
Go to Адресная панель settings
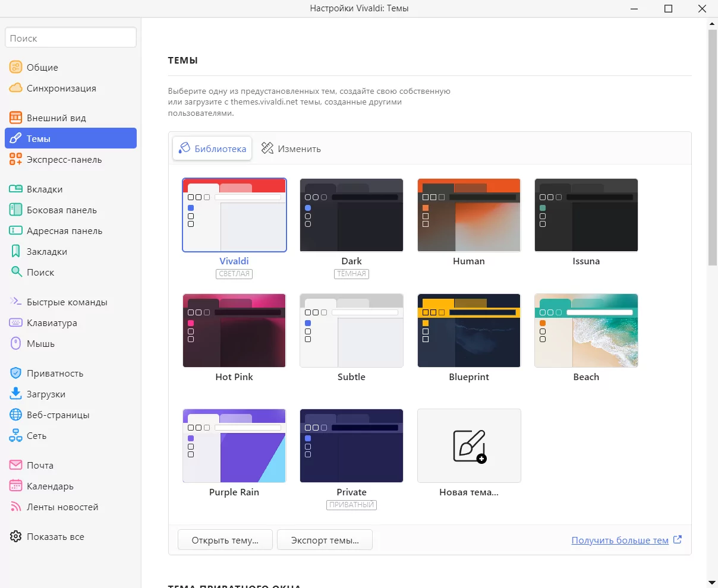pyautogui.click(x=71, y=230)
